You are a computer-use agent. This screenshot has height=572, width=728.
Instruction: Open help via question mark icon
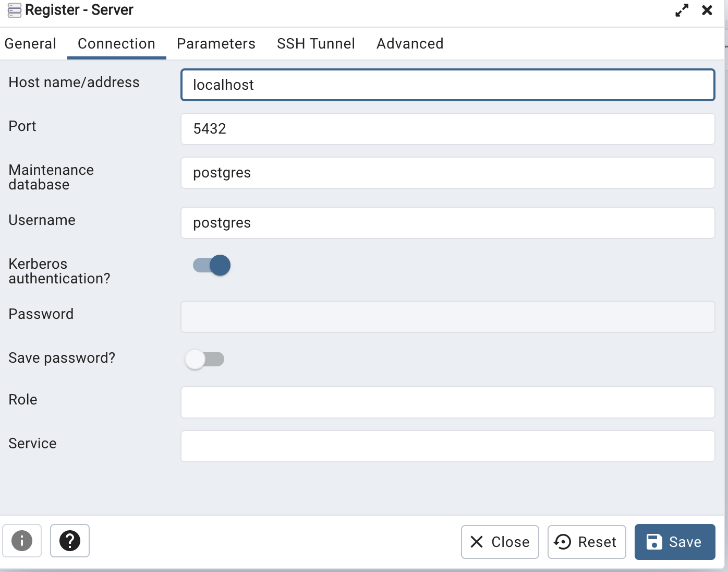click(x=70, y=541)
